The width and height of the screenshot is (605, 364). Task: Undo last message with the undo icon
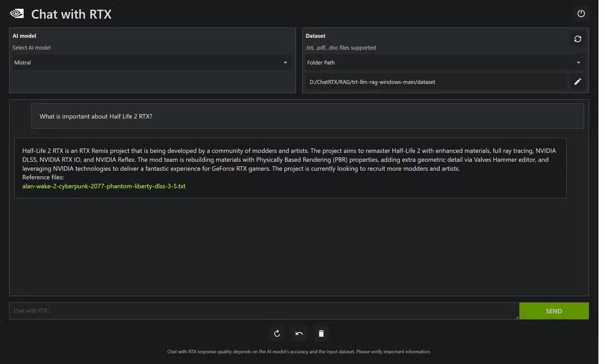[x=299, y=333]
